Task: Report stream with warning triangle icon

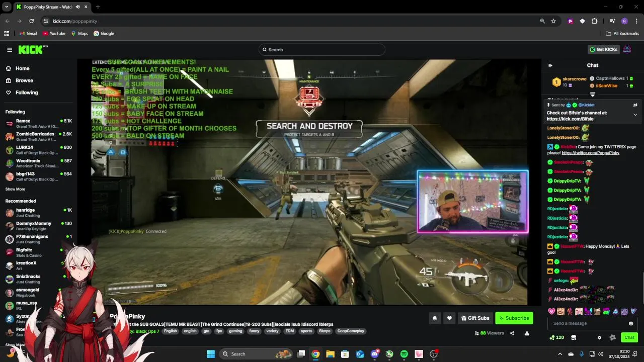Action: pyautogui.click(x=527, y=333)
